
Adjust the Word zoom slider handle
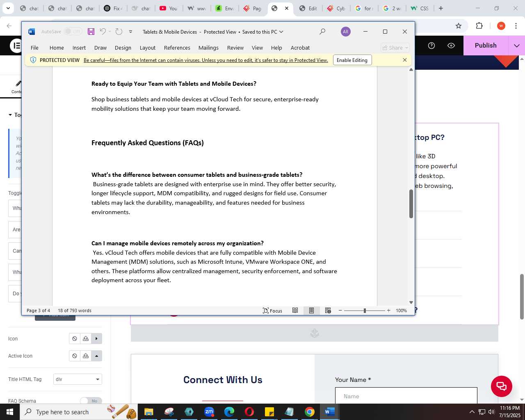coord(365,310)
